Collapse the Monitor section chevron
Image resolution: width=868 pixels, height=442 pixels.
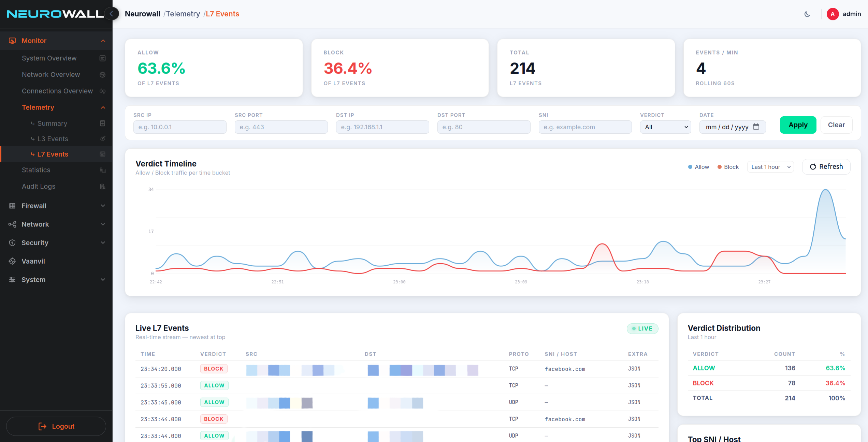103,41
